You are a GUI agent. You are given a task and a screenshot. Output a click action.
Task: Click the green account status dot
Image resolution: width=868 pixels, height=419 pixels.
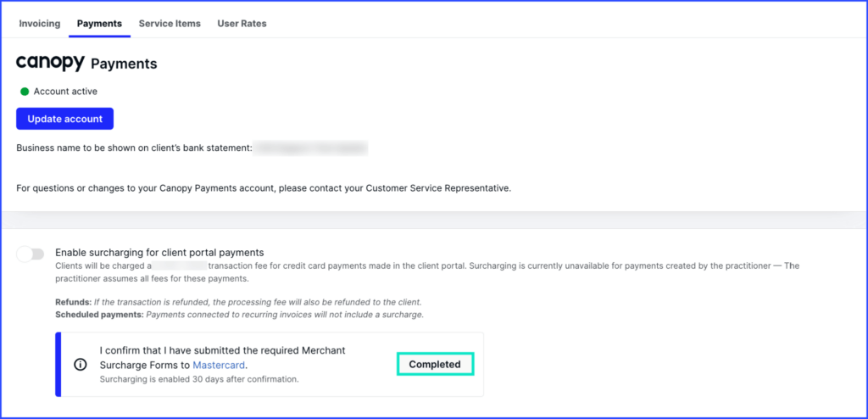point(25,91)
